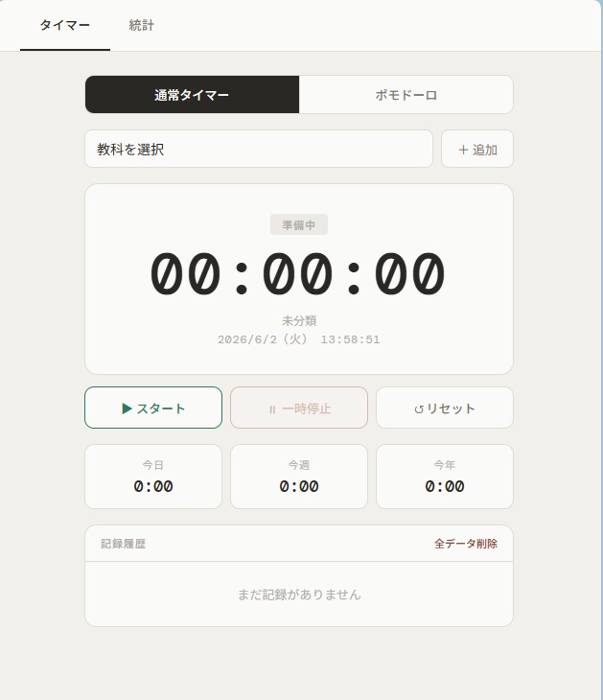Click the 準備中 status badge
The width and height of the screenshot is (603, 700).
tap(299, 224)
